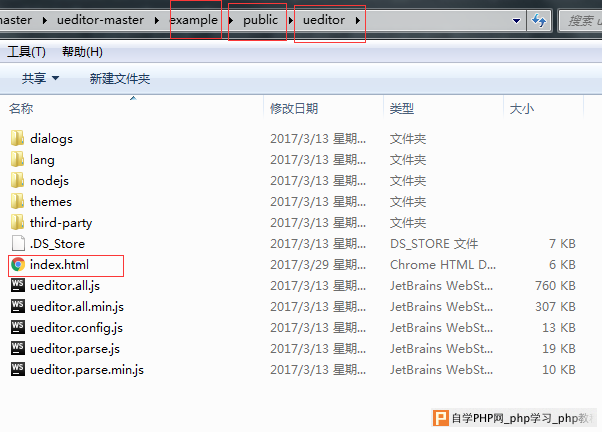This screenshot has height=432, width=602.
Task: Click the 307 KB size value
Action: pyautogui.click(x=555, y=306)
